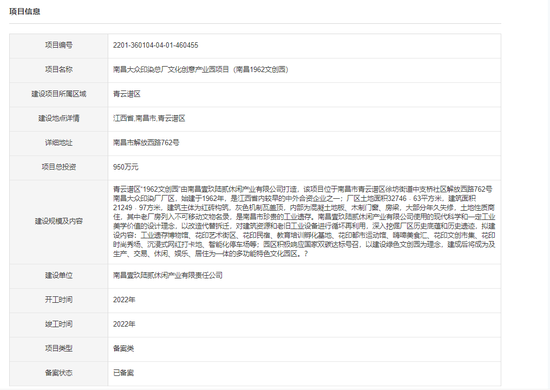
Task: Click the 建设地点详情 label
Action: point(59,118)
